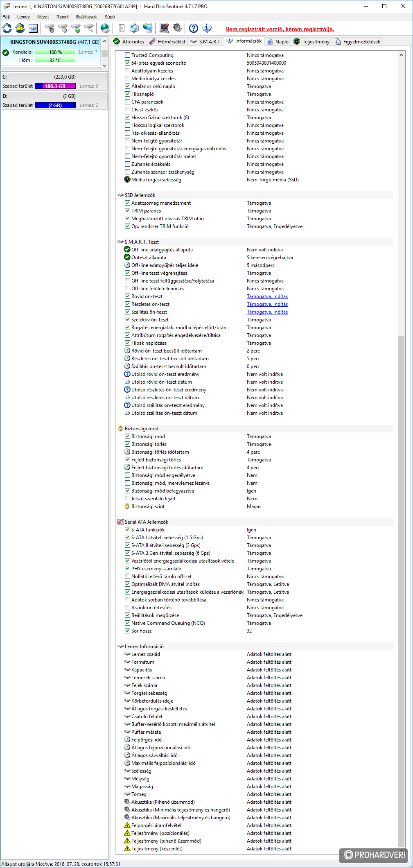Start the Rövid ön-teszt via Támogatva, Indítás
This screenshot has width=413, height=868.
pos(267,296)
